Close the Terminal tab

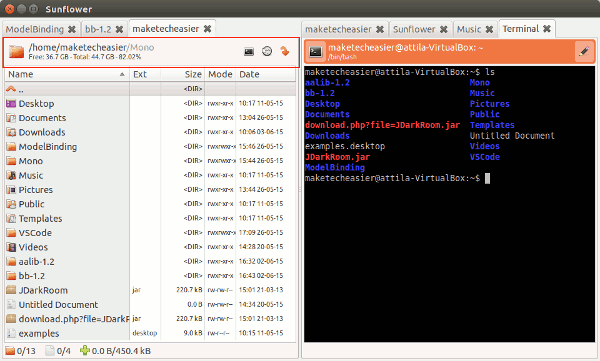click(547, 29)
